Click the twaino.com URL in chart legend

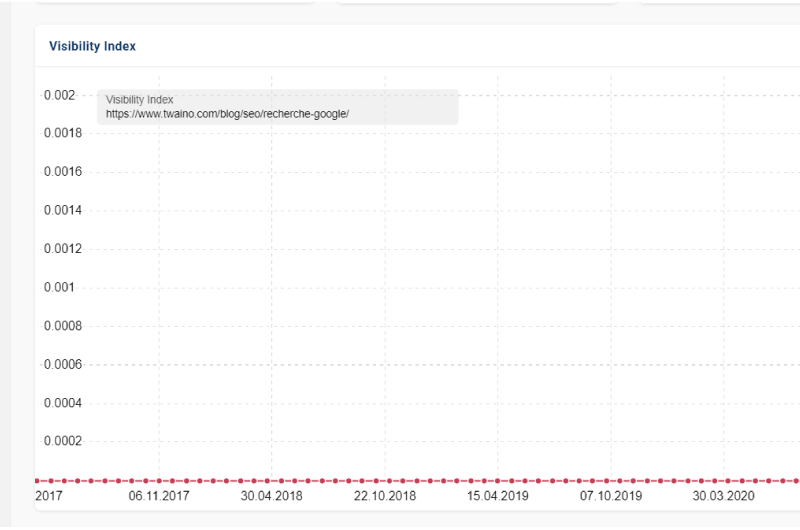tap(228, 114)
